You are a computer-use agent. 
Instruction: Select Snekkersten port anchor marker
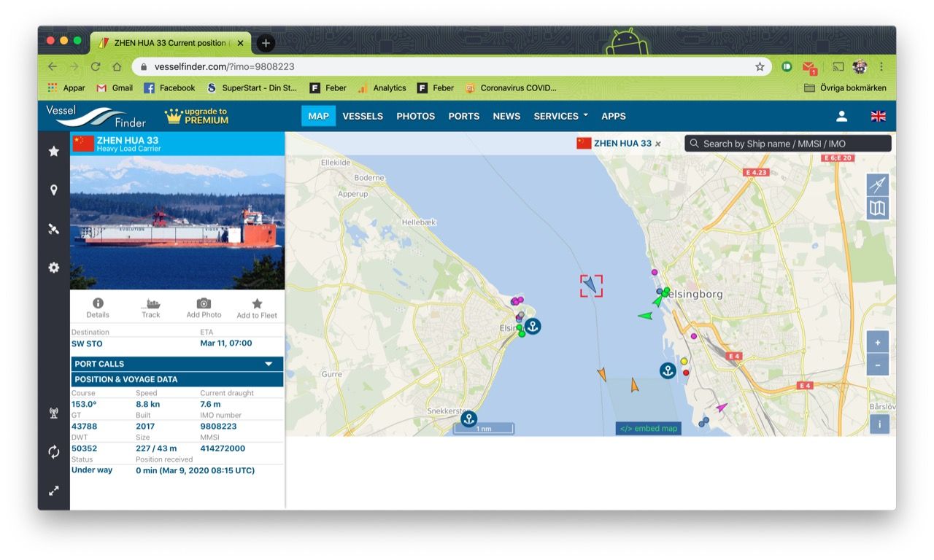pyautogui.click(x=469, y=419)
